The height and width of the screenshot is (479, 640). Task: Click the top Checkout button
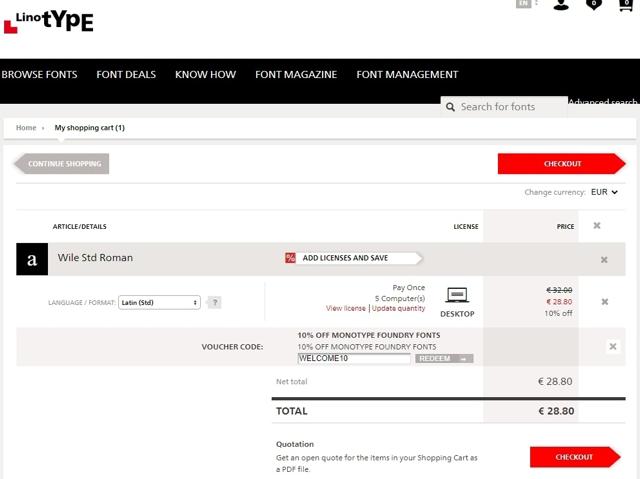pos(562,164)
